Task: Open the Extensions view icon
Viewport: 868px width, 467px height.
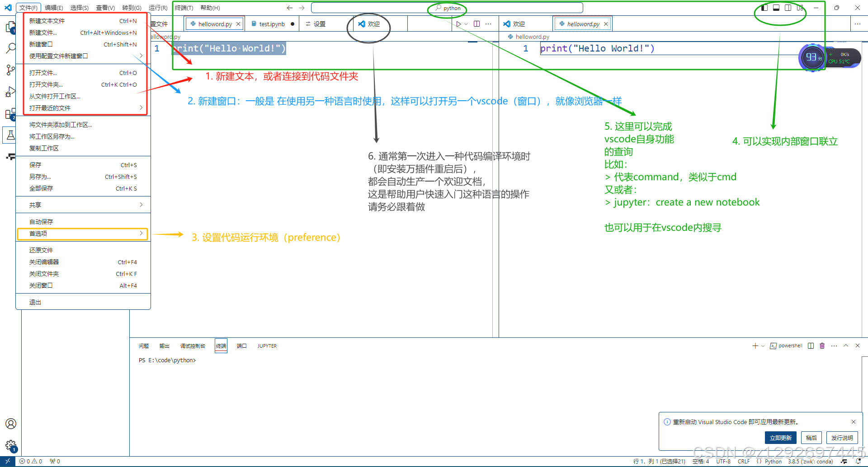Action: click(x=10, y=113)
